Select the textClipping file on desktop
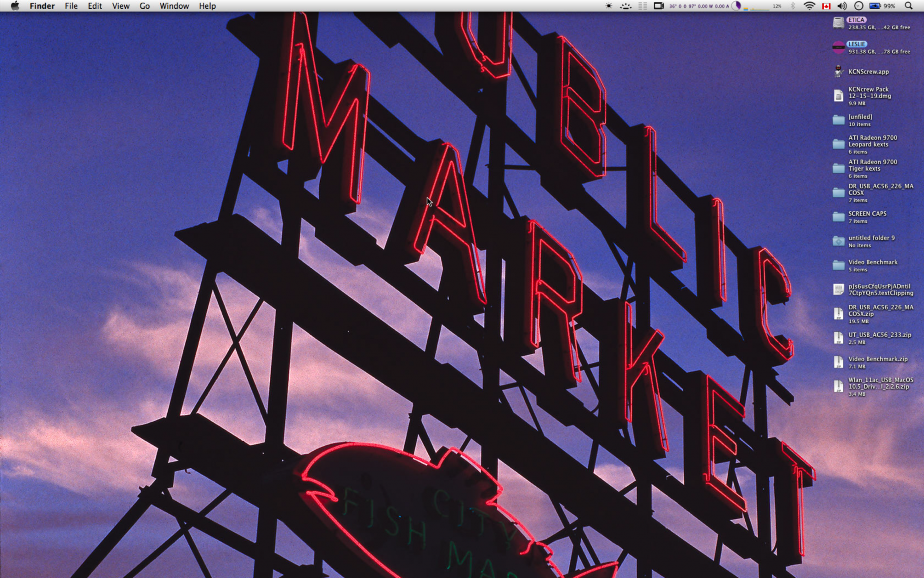Viewport: 924px width, 578px height. 839,289
